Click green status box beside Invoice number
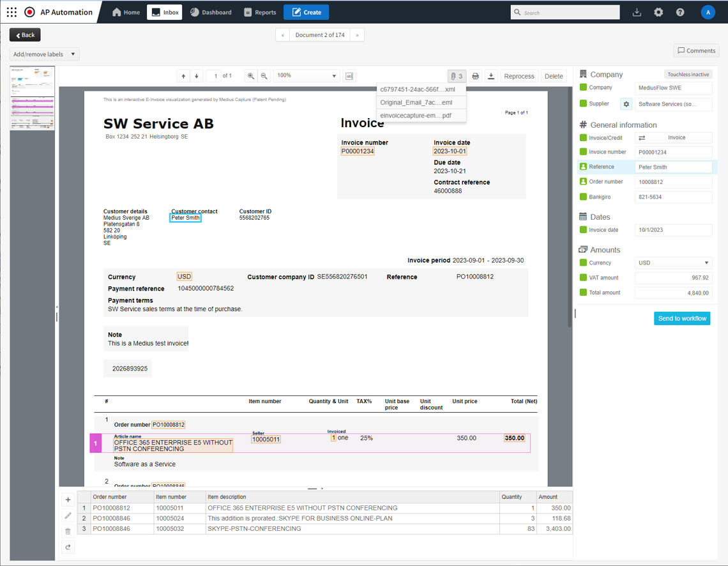This screenshot has width=728, height=566. point(583,152)
